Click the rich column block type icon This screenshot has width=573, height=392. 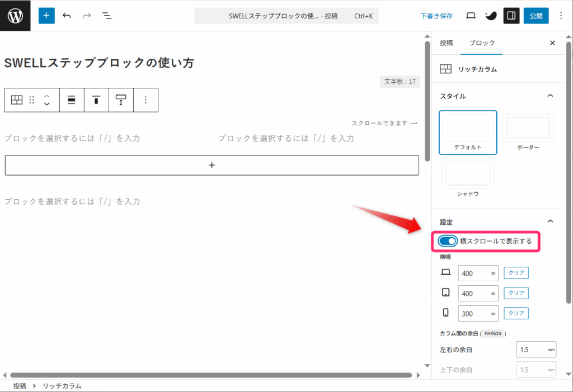click(17, 100)
